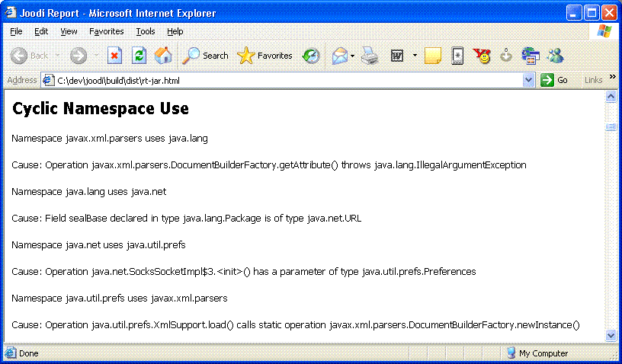The width and height of the screenshot is (622, 364).
Task: Click the yellow note toolbar icon
Action: click(x=433, y=56)
